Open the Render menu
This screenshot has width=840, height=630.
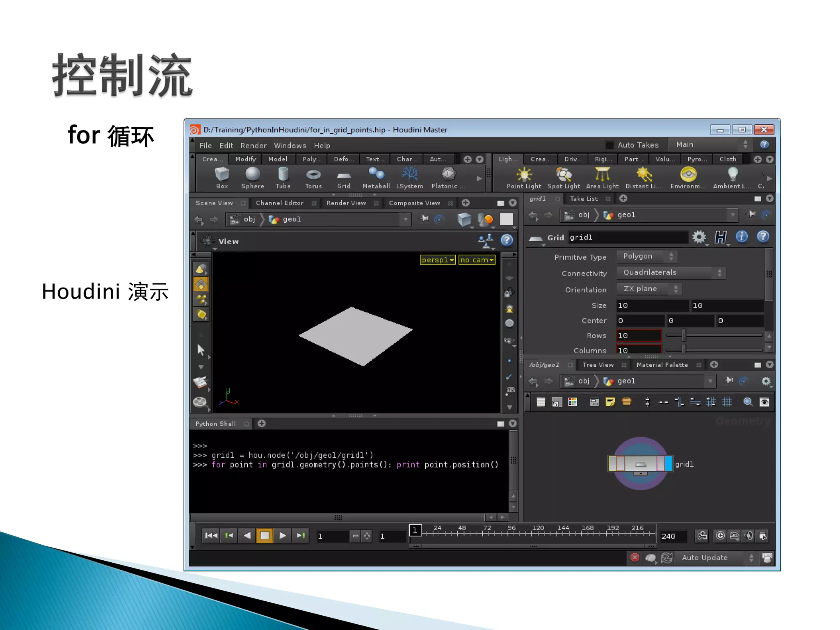253,145
